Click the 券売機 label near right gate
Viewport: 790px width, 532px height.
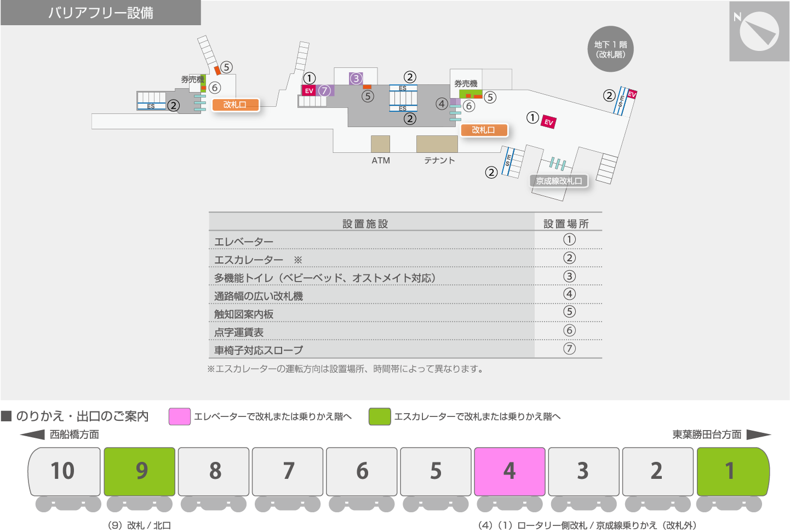point(466,83)
